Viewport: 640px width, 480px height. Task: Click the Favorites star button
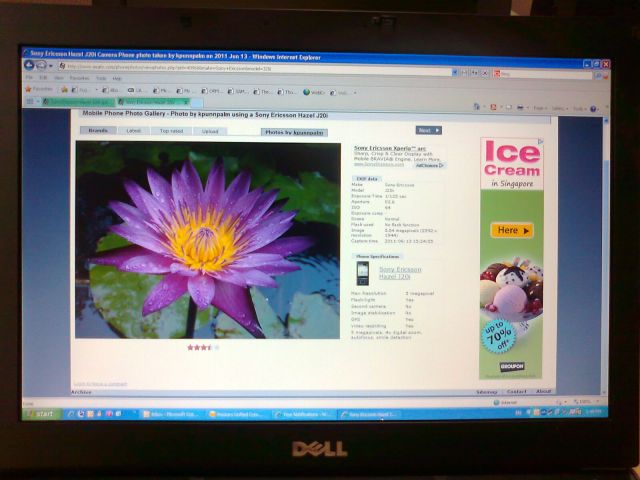[39, 89]
